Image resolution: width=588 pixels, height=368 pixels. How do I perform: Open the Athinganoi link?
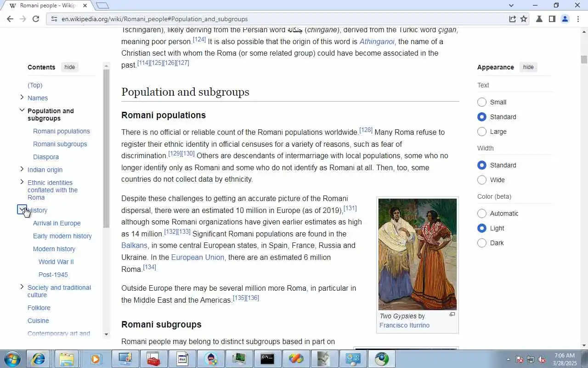[x=377, y=41]
